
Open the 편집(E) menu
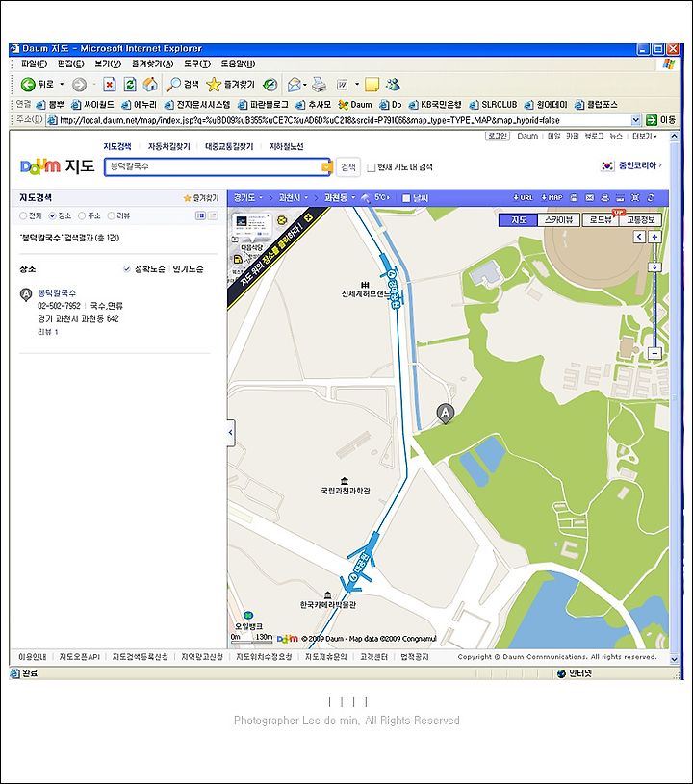coord(70,64)
